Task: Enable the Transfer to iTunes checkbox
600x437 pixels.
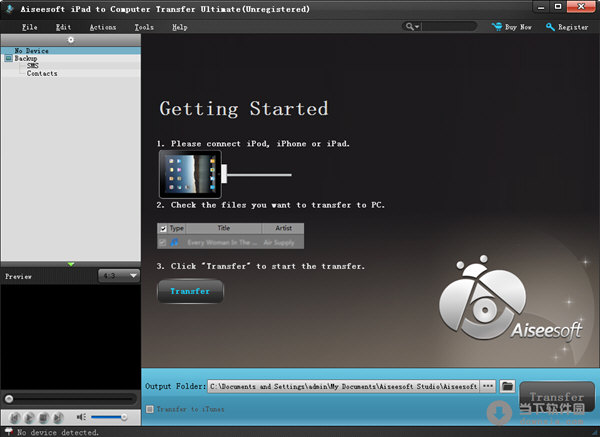Action: pyautogui.click(x=150, y=409)
